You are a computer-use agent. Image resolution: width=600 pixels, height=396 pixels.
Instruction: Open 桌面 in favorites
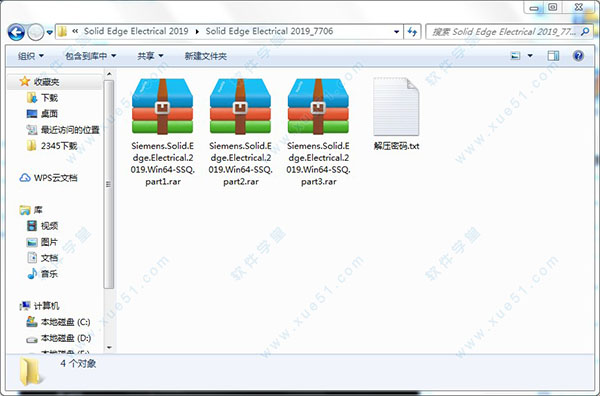49,114
